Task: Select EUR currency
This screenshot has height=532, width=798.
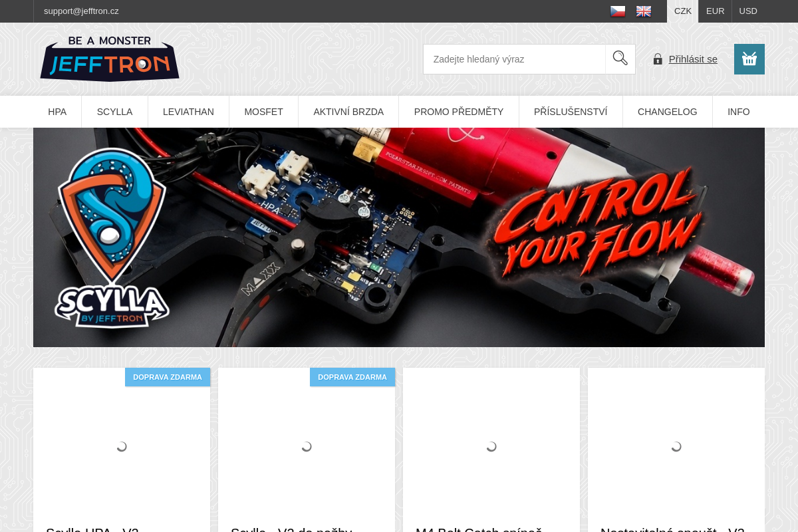Action: 716,11
